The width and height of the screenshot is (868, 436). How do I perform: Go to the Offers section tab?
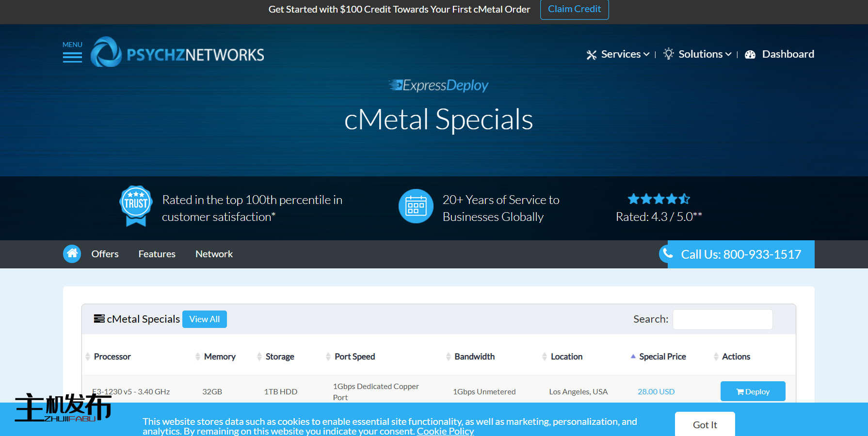105,254
